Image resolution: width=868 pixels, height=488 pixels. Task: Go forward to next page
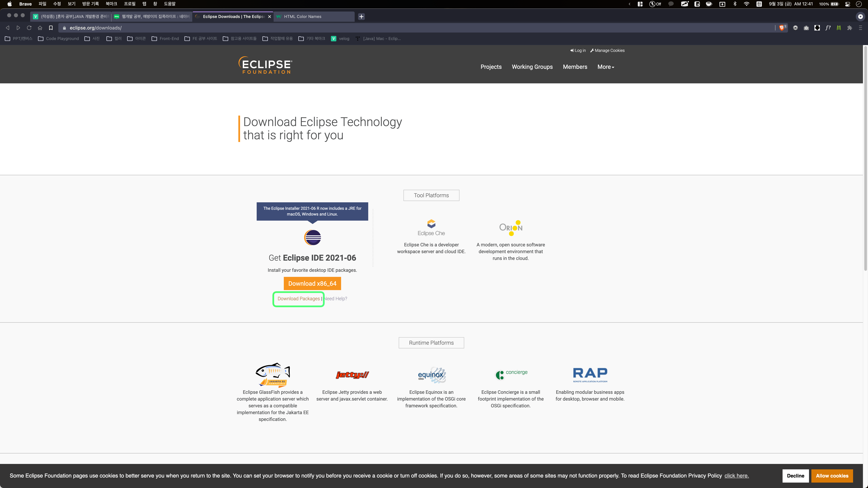pyautogui.click(x=18, y=28)
